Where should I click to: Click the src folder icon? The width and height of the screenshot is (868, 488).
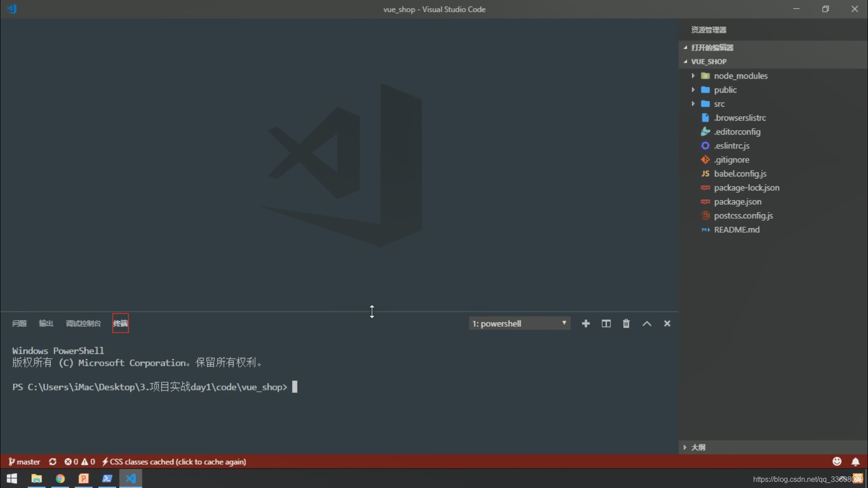coord(705,104)
